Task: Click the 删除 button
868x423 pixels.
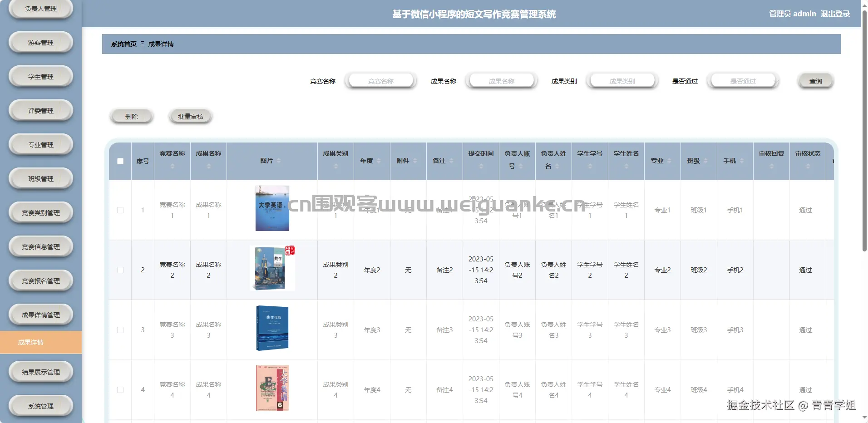Action: 132,117
